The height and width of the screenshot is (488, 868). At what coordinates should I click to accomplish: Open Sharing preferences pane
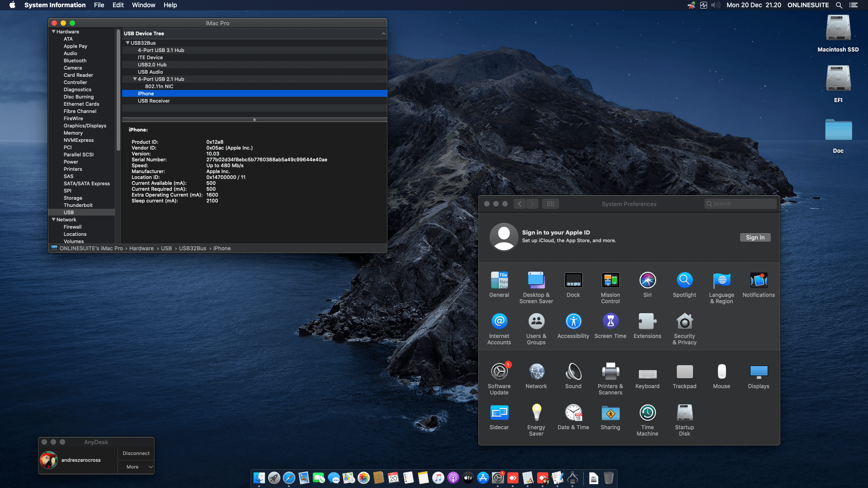pyautogui.click(x=610, y=417)
